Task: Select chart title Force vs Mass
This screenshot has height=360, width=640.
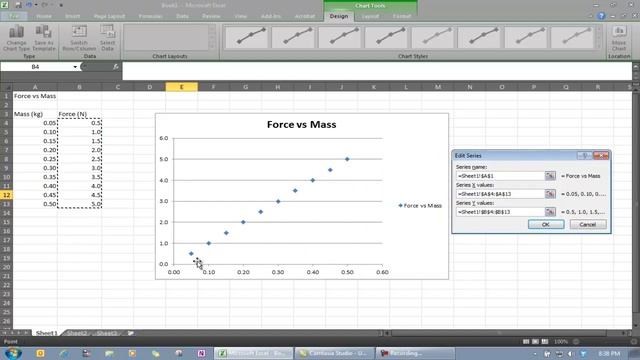Action: pos(301,124)
